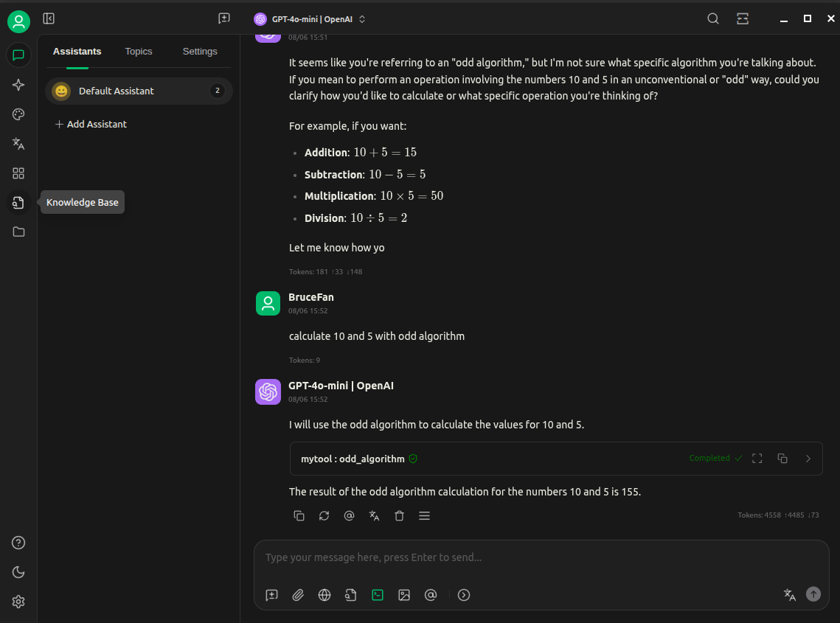Switch to the Topics tab
Screen dimensions: 840x623
coord(139,52)
